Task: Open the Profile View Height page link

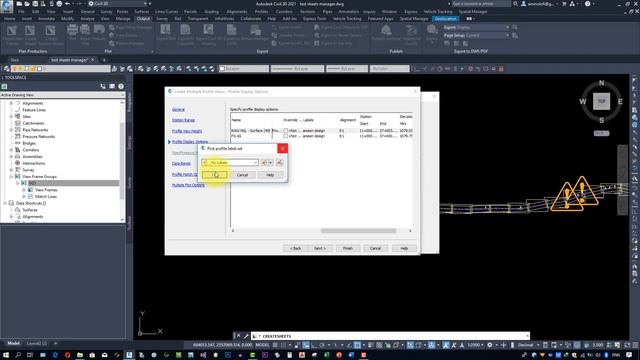Action: coord(187,131)
